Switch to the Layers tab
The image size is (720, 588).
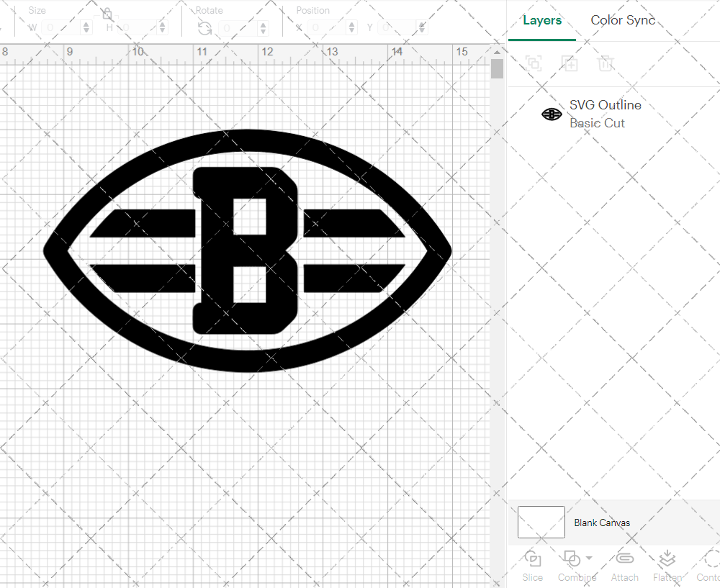click(542, 20)
